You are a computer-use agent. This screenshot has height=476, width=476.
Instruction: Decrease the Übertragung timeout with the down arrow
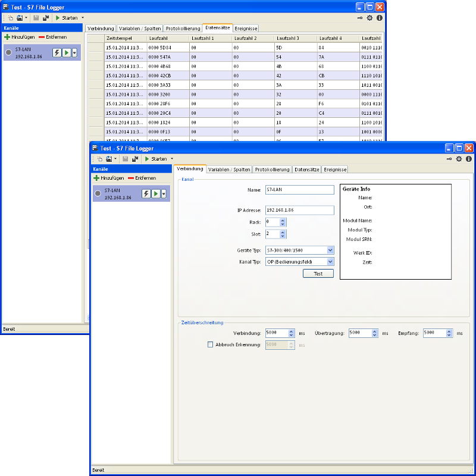375,335
